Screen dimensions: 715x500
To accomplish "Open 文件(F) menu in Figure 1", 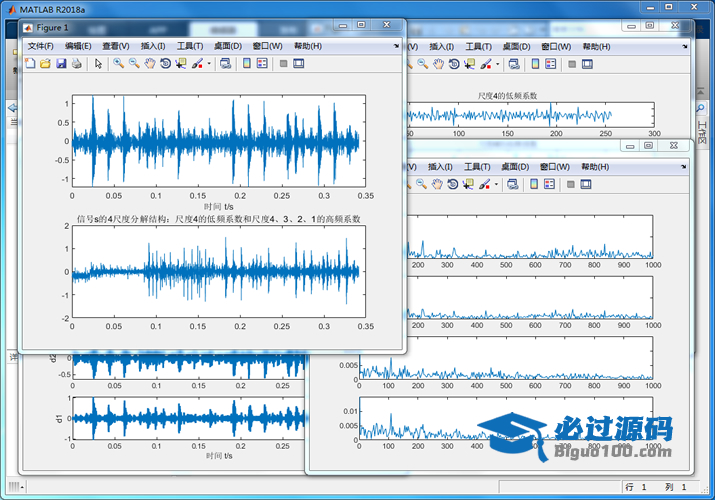I will point(41,46).
